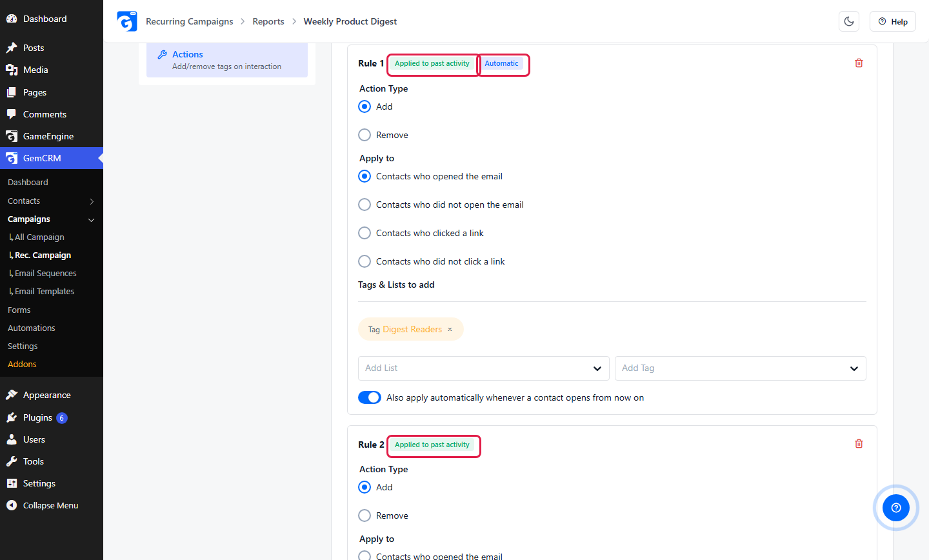Choose Contacts who did not open the email
Screen dimensions: 929x560
[365, 205]
